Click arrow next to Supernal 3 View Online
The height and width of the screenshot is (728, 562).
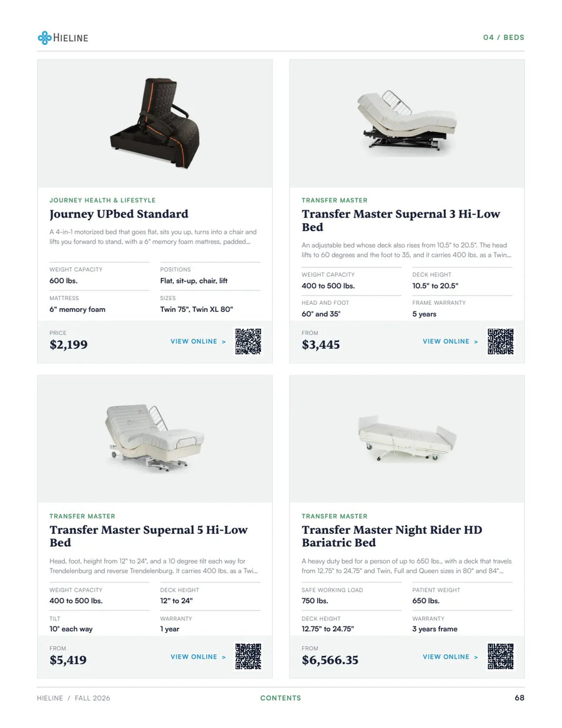[476, 342]
